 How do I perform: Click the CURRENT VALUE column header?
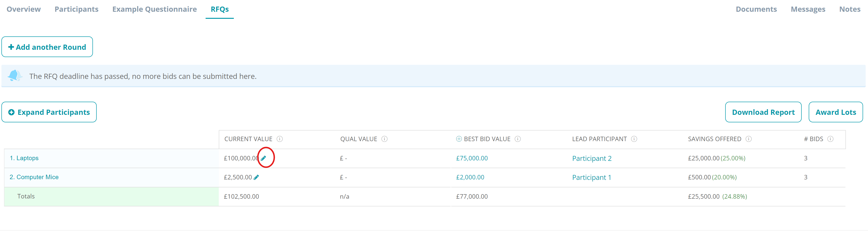248,139
